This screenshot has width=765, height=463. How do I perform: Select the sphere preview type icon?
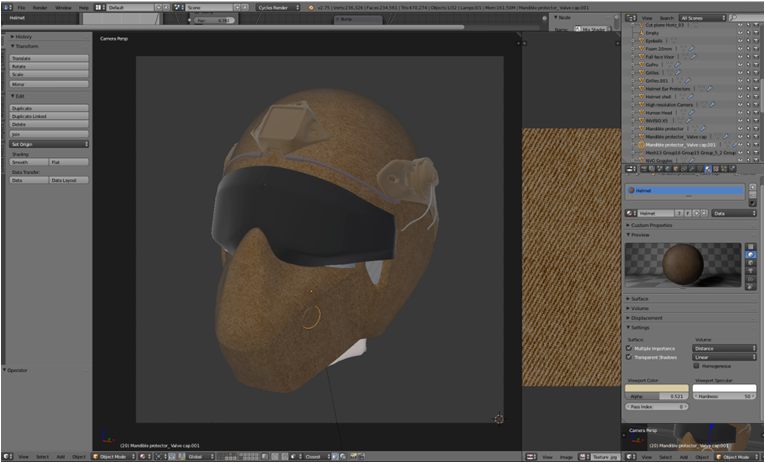(749, 255)
